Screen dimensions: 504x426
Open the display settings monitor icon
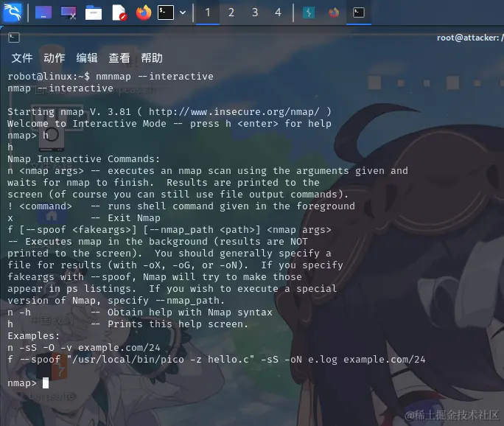point(69,13)
